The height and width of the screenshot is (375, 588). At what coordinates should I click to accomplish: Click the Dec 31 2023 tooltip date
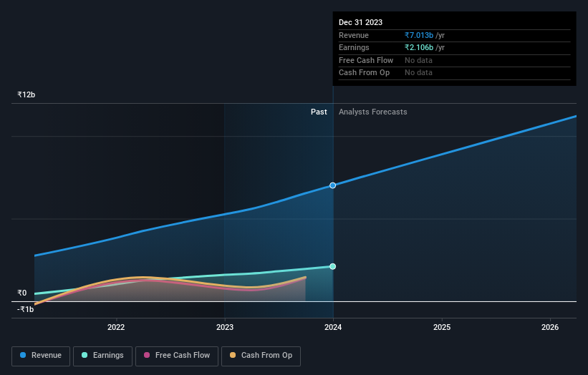[x=360, y=22]
